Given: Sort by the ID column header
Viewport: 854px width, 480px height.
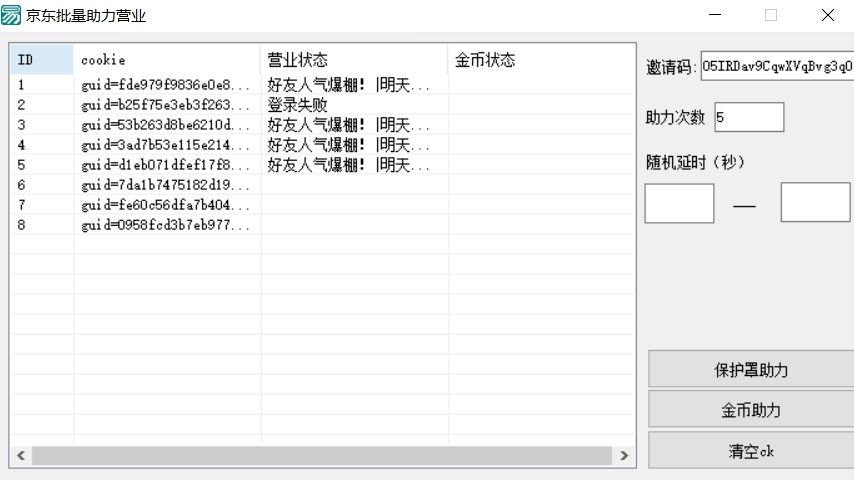Looking at the screenshot, I should [41, 61].
